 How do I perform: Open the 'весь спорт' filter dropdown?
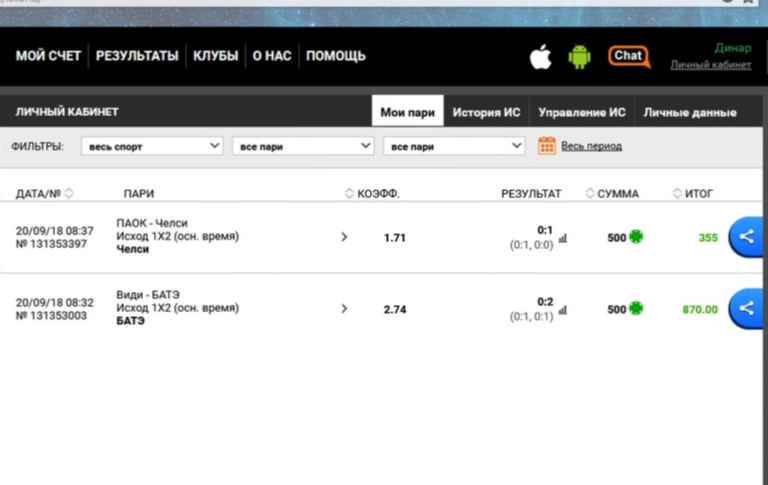(x=152, y=146)
